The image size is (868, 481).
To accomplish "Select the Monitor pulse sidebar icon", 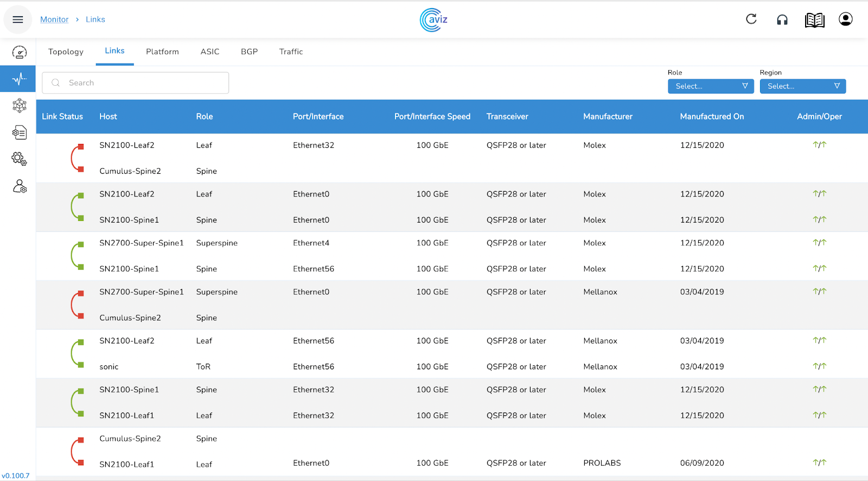I will pyautogui.click(x=19, y=79).
